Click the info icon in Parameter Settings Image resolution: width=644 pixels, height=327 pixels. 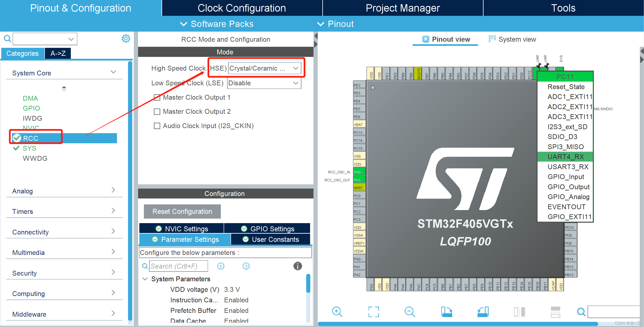[x=297, y=266]
